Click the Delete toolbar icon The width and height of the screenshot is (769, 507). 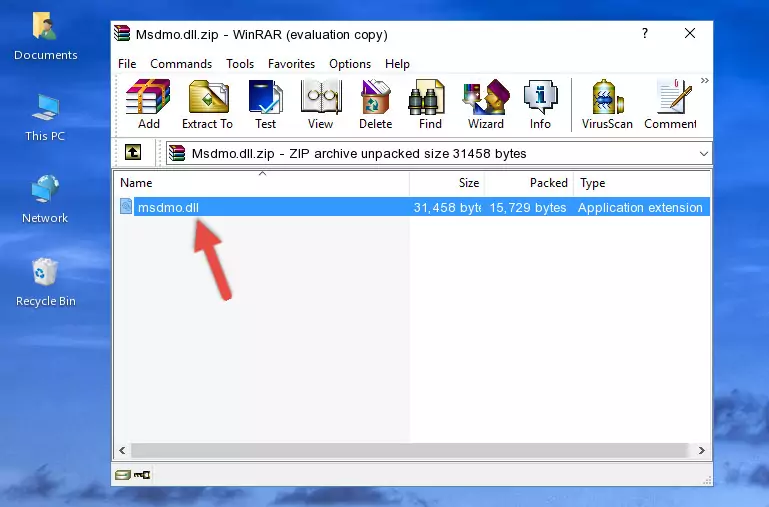pos(376,104)
